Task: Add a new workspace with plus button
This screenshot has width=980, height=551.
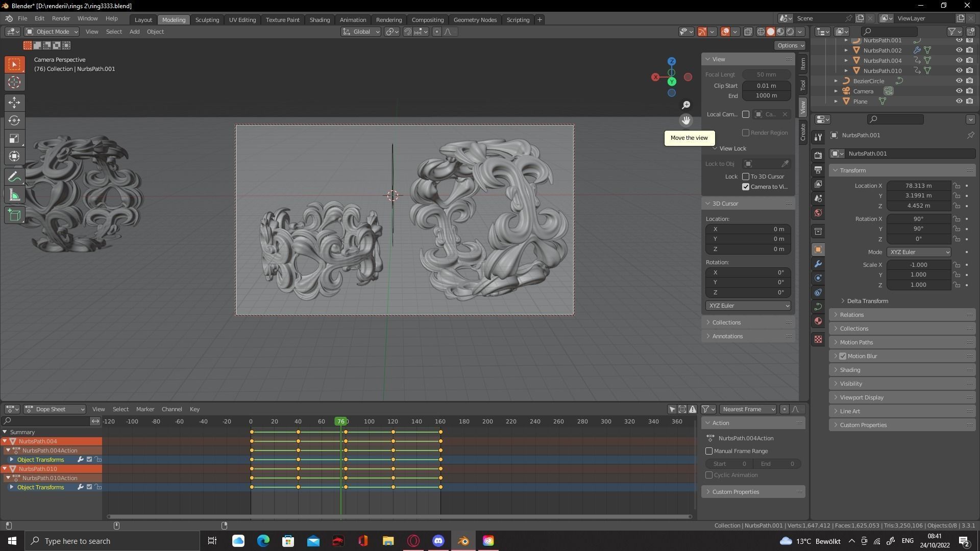Action: 540,19
